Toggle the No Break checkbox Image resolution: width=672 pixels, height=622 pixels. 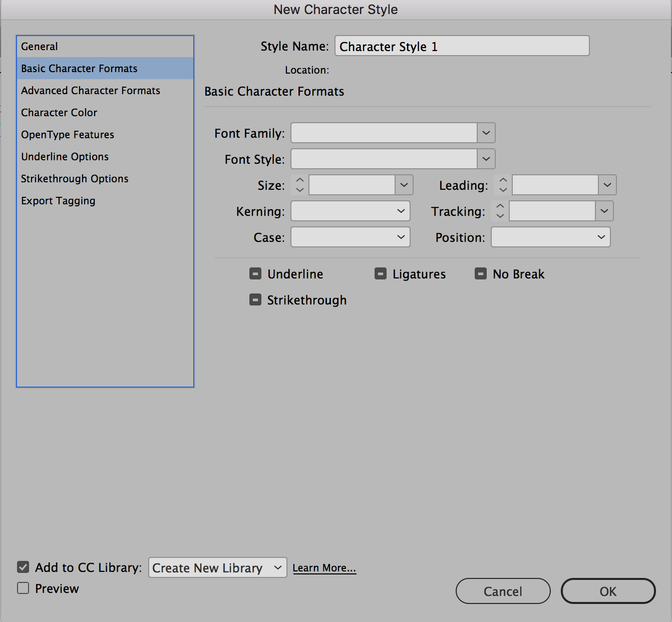(481, 274)
